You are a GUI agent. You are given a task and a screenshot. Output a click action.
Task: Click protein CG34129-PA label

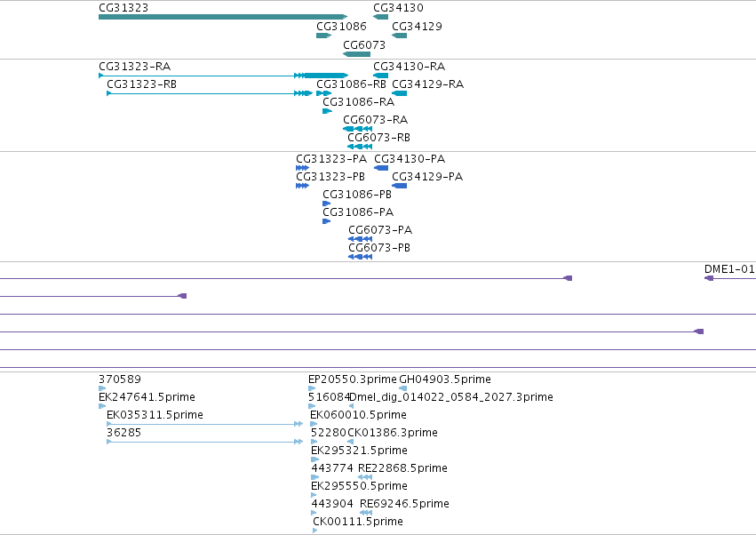427,177
